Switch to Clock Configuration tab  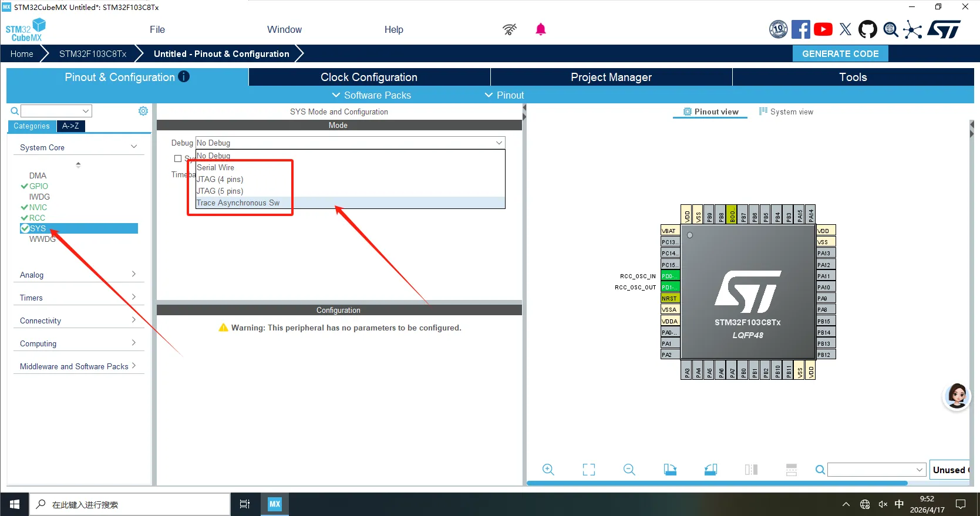coord(369,77)
